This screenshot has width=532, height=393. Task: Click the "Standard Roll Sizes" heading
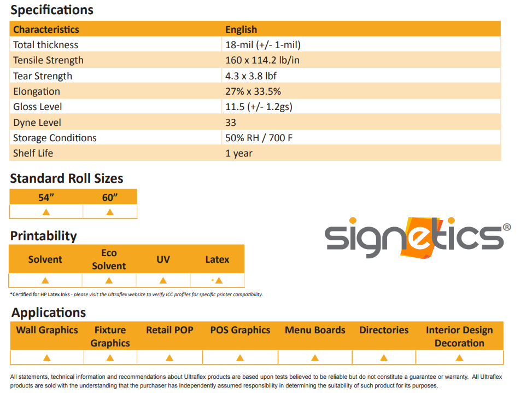click(67, 178)
